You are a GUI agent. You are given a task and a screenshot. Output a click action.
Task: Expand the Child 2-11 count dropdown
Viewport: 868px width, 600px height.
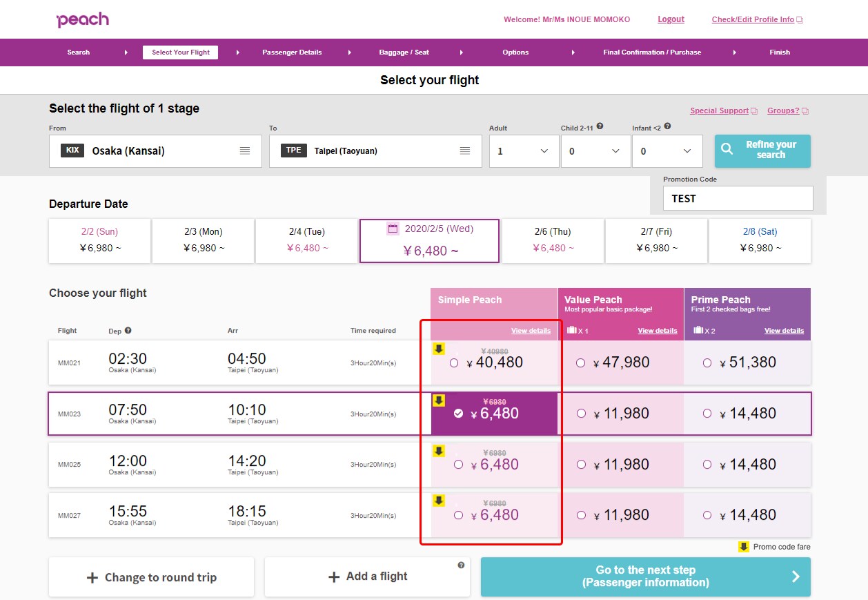pos(595,151)
